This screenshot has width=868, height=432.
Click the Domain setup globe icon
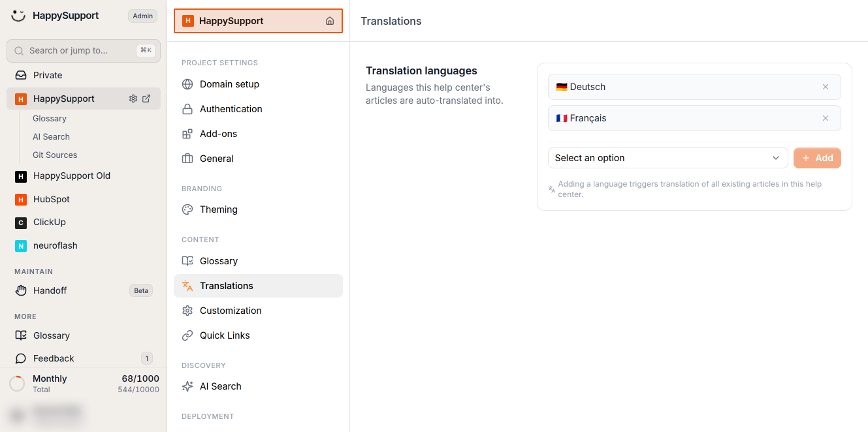[x=187, y=84]
